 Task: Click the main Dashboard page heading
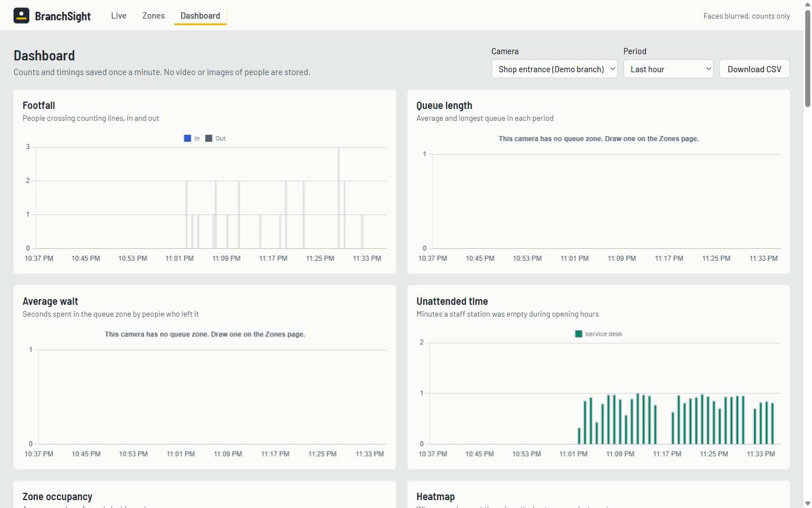click(44, 56)
